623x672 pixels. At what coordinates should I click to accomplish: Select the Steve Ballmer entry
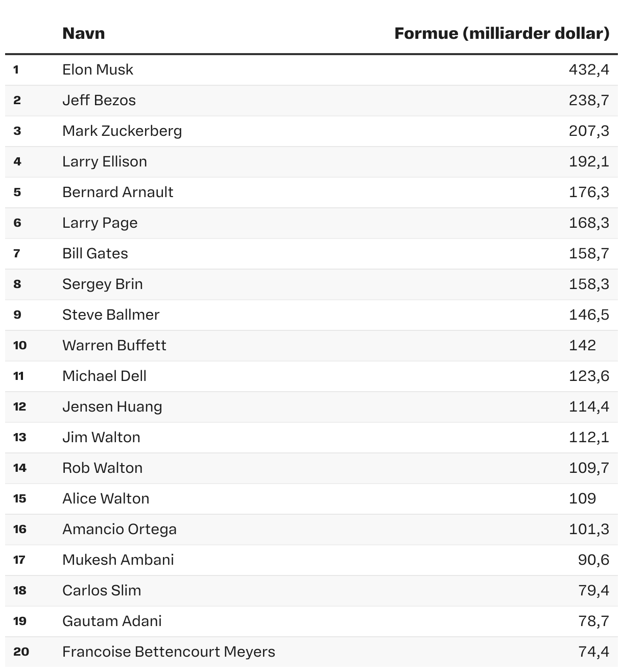[x=111, y=315]
